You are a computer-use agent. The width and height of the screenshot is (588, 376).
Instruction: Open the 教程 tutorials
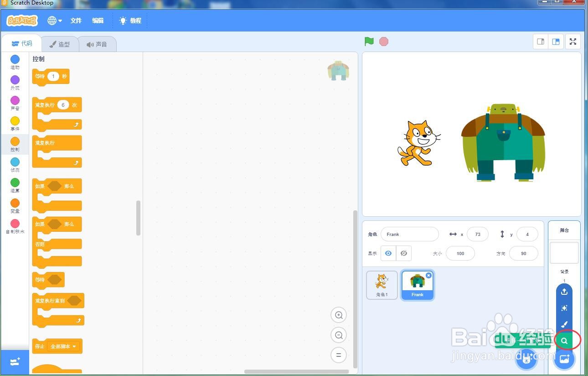click(x=130, y=21)
